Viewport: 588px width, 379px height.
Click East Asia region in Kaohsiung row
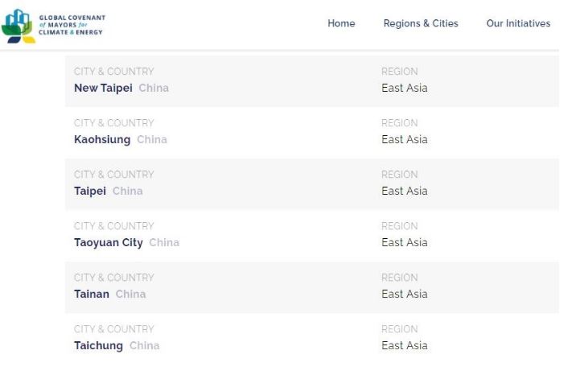point(405,139)
